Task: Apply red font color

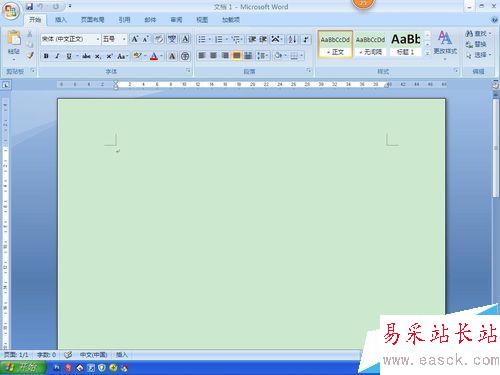Action: 154,56
